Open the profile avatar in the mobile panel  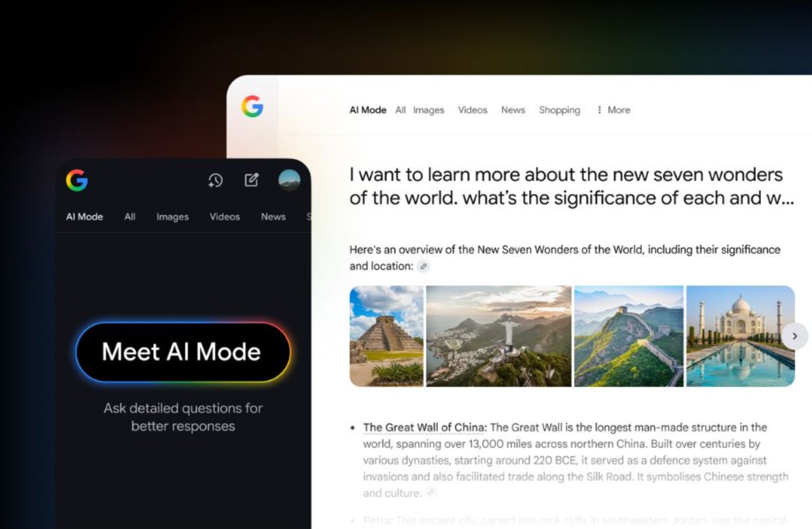(289, 180)
